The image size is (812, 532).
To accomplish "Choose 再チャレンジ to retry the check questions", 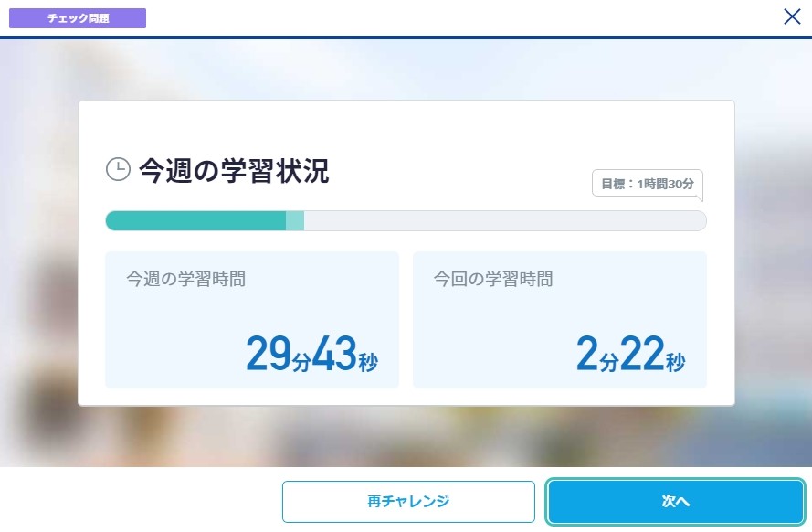I will coord(408,501).
